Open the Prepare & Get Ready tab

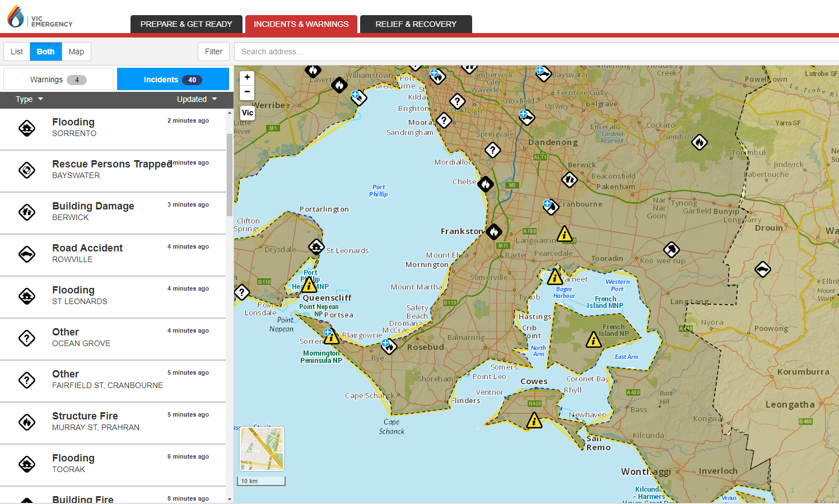(186, 24)
